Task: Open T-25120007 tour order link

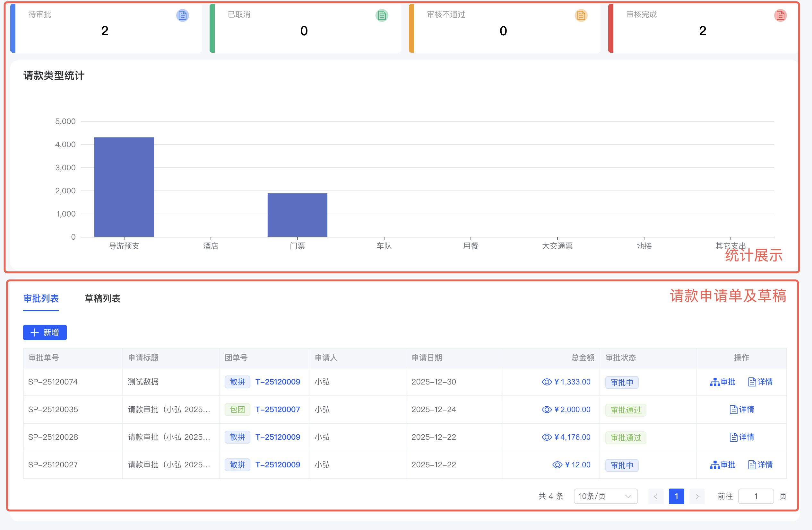Action: 277,410
